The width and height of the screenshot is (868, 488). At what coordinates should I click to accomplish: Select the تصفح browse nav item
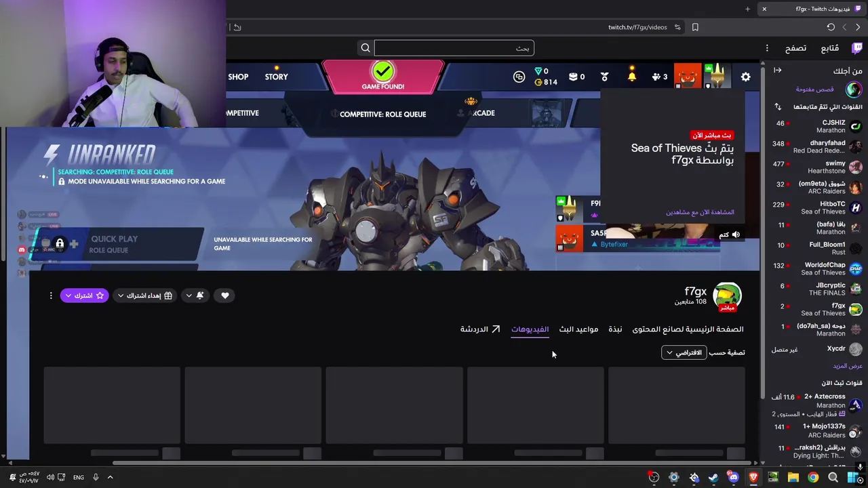795,48
